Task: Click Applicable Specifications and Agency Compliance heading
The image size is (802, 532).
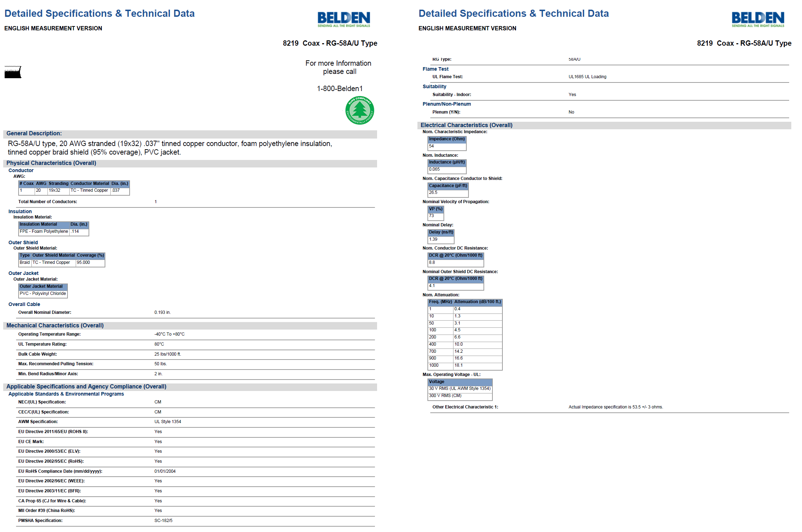Action: [86, 386]
